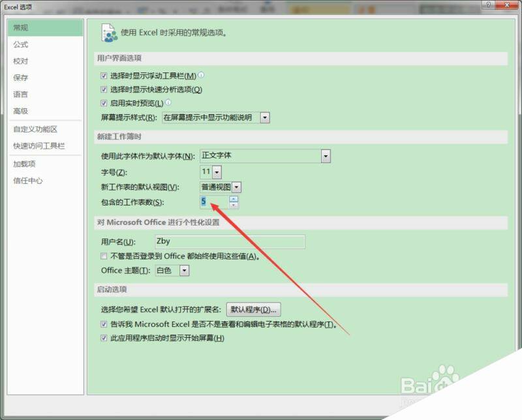Click the 对 Microsoft Office 进行个性化设置 heading
This screenshot has height=420, width=522.
[158, 222]
